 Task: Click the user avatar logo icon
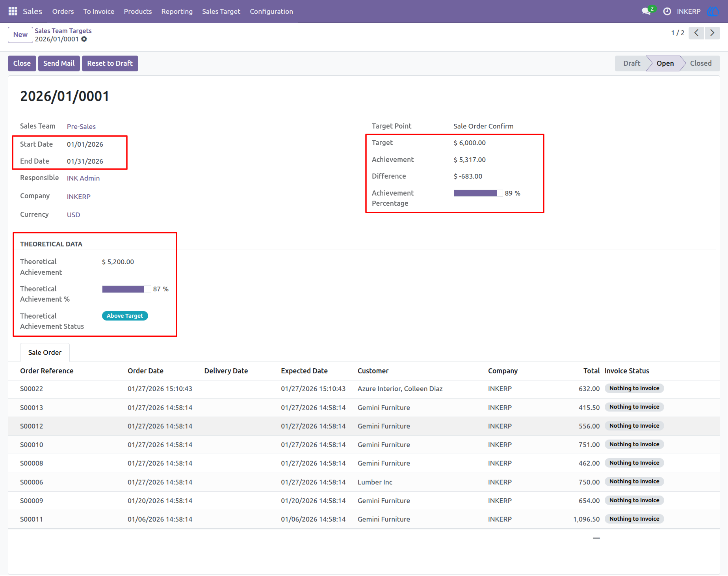713,11
